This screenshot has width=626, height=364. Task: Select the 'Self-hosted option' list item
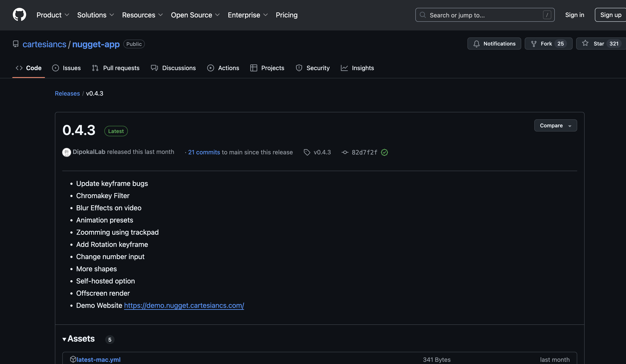tap(106, 281)
